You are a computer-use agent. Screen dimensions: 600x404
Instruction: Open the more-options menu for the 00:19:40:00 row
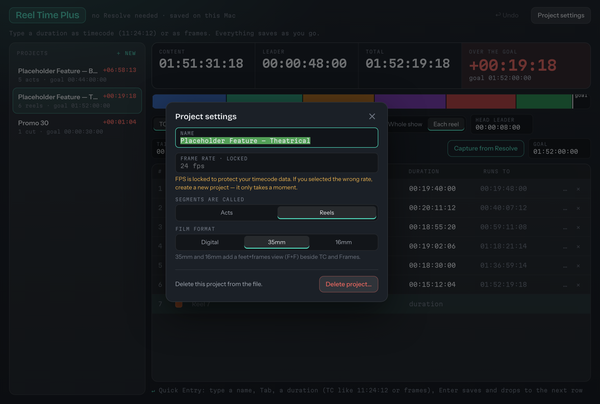pyautogui.click(x=565, y=189)
